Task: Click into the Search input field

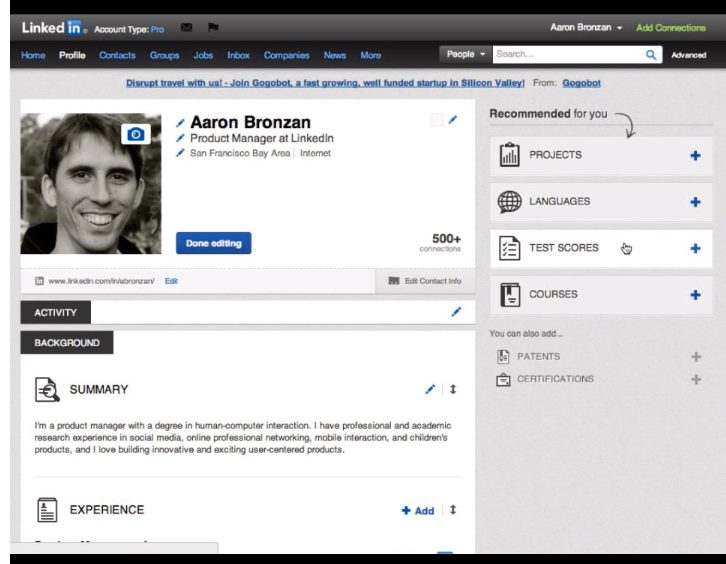Action: (x=565, y=55)
